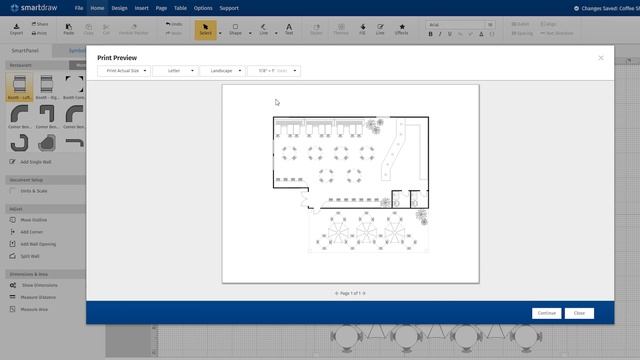640x360 pixels.
Task: Click the Continue button in Print Preview
Action: click(x=547, y=313)
